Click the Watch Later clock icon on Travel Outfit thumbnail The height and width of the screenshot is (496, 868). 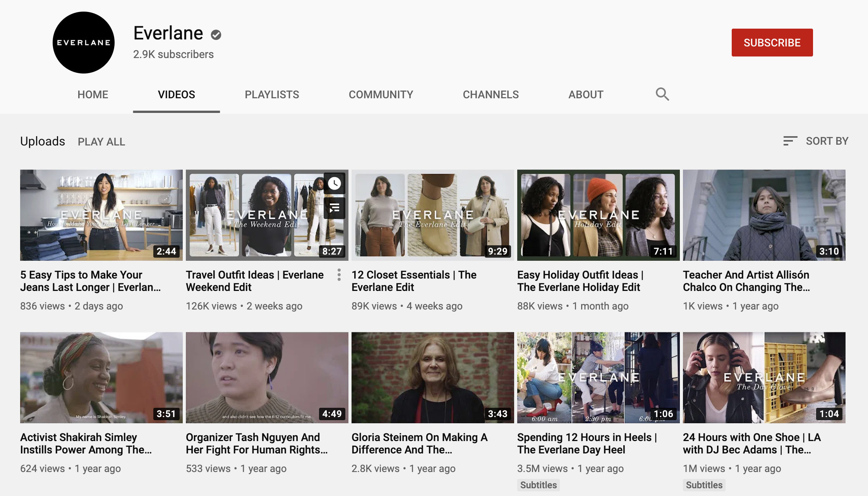[335, 183]
